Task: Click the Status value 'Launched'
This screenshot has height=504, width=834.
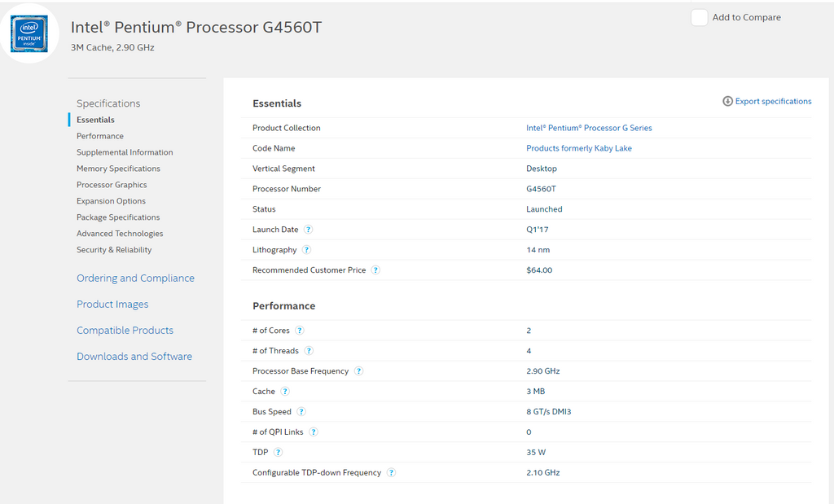Action: pyautogui.click(x=544, y=209)
